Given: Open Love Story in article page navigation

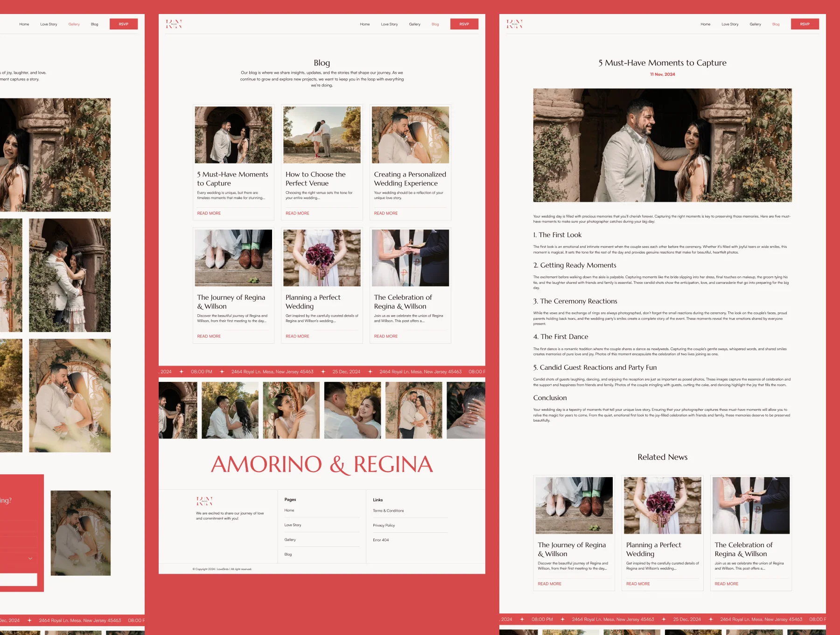Looking at the screenshot, I should point(730,24).
